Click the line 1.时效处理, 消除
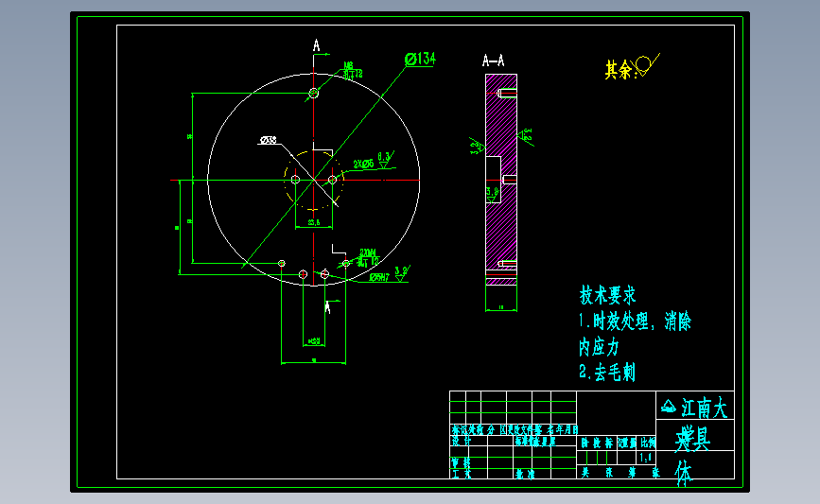This screenshot has height=504, width=820. point(635,321)
